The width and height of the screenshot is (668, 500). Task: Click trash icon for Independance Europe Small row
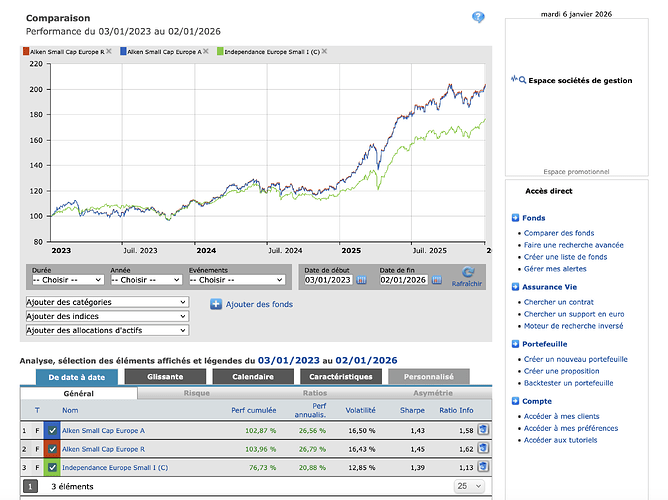[483, 466]
